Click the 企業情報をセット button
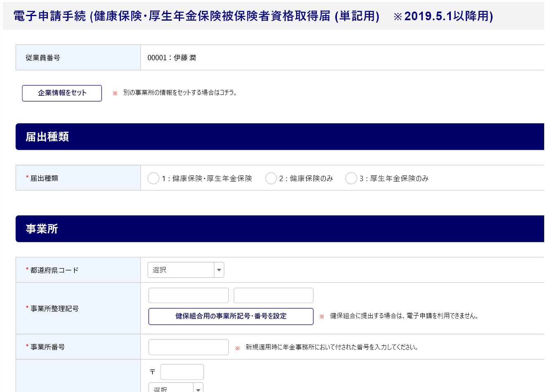Screen dimensions: 545x392 click(x=62, y=93)
